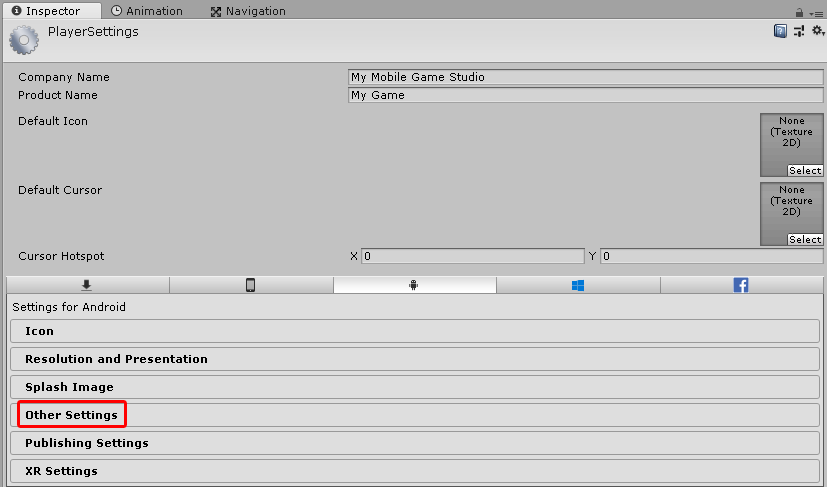The image size is (827, 487).
Task: Expand Resolution and Presentation section
Action: (415, 359)
